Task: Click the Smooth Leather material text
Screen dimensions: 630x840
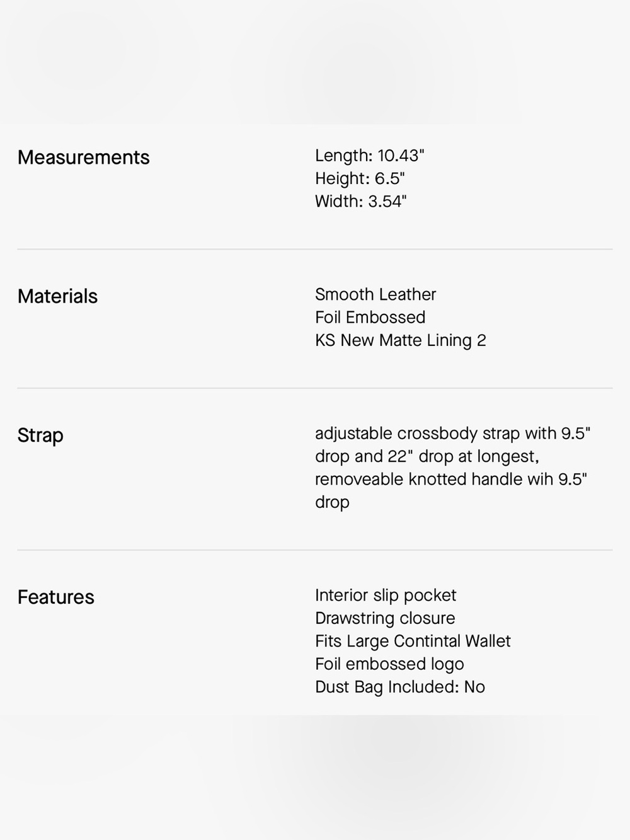Action: click(375, 294)
